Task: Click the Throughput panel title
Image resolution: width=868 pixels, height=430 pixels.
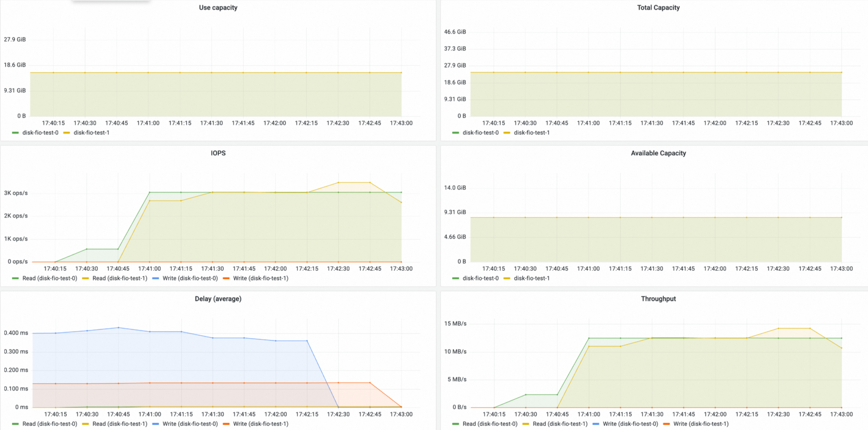Action: point(658,299)
